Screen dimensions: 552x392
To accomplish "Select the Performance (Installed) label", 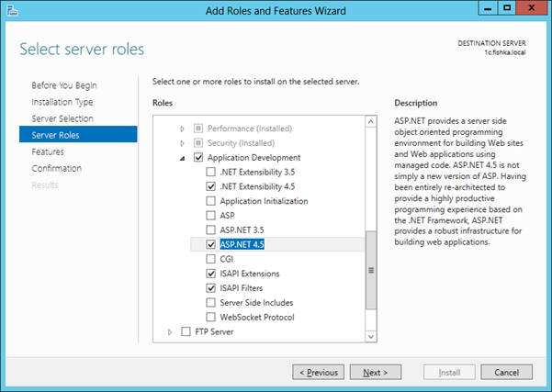I will (250, 129).
